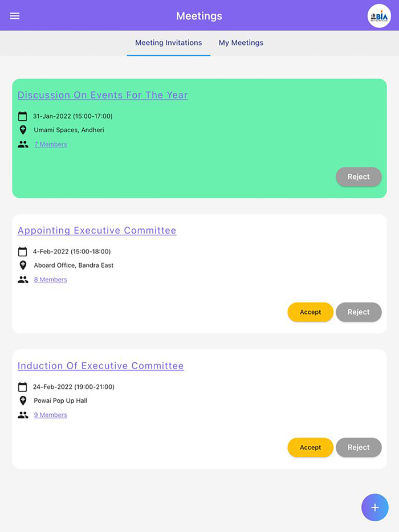
Task: Open the Appointing Executive Committee meeting details
Action: click(96, 230)
